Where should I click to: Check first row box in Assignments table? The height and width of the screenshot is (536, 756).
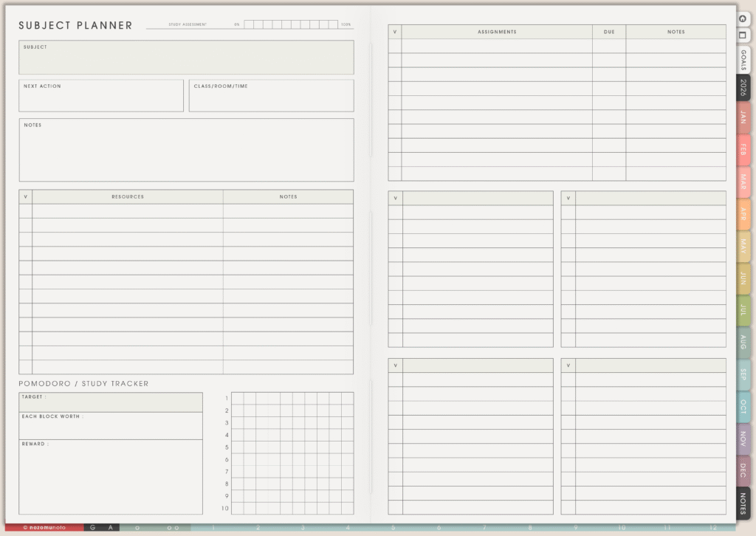pos(395,46)
